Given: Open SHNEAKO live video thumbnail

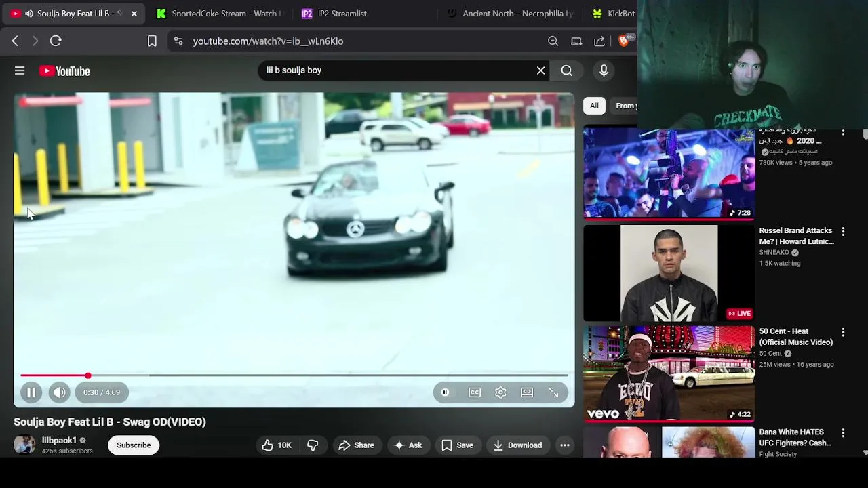Looking at the screenshot, I should [669, 273].
